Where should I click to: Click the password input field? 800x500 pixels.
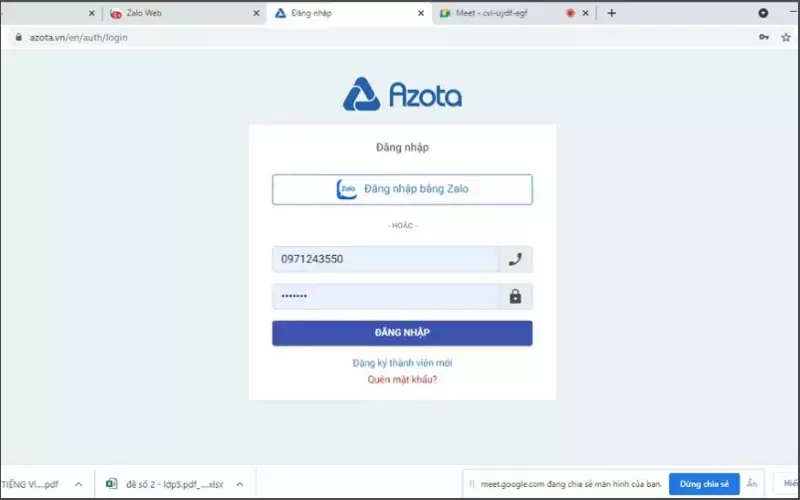pyautogui.click(x=385, y=296)
